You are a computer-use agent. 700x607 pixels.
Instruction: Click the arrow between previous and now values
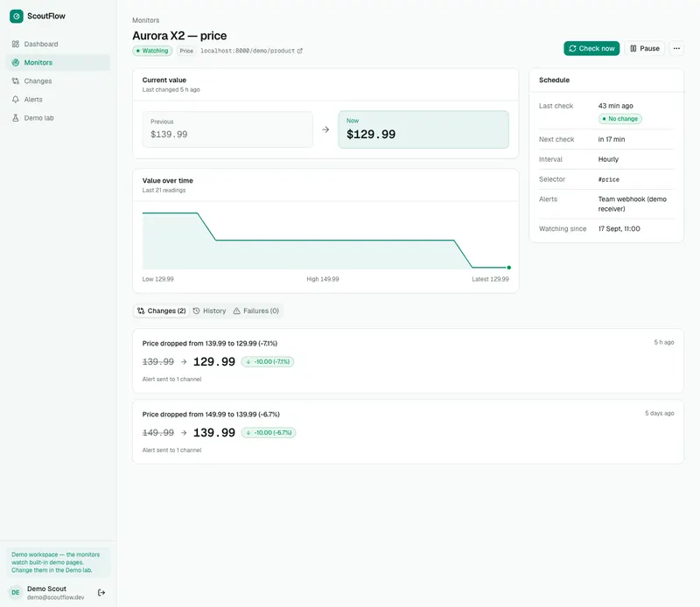point(325,129)
